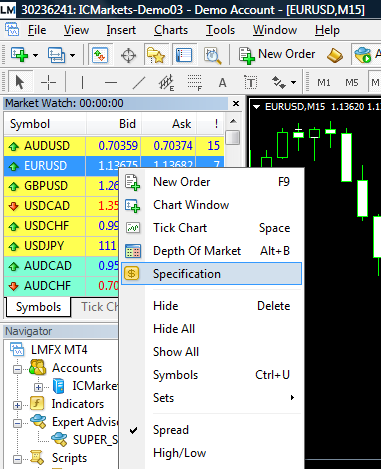Select the GBPUSD symbol row
Viewport: 381px width, 469px height.
61,186
